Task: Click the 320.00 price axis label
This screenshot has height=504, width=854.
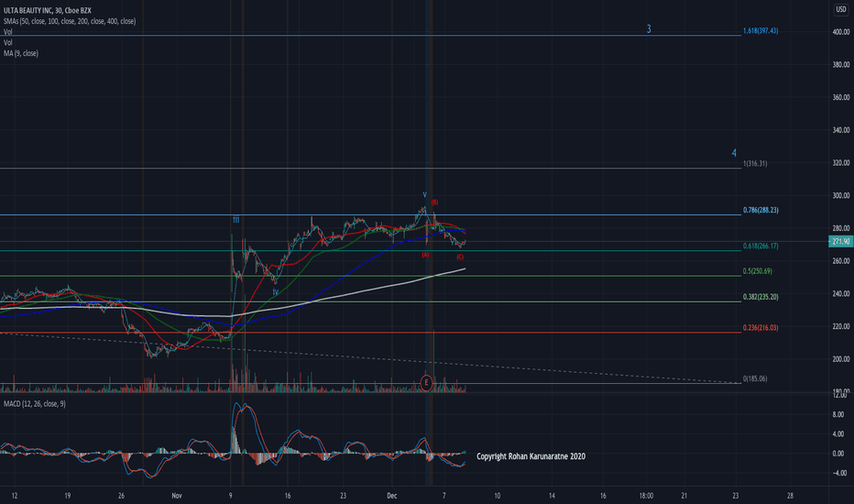Action: [841, 163]
